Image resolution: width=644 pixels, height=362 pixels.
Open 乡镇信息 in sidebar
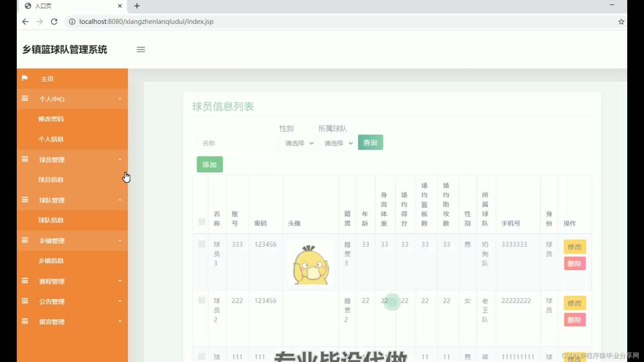pos(51,261)
